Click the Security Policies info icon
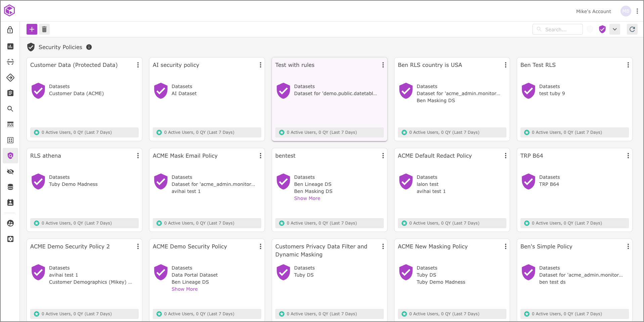This screenshot has width=644, height=322. click(x=89, y=47)
